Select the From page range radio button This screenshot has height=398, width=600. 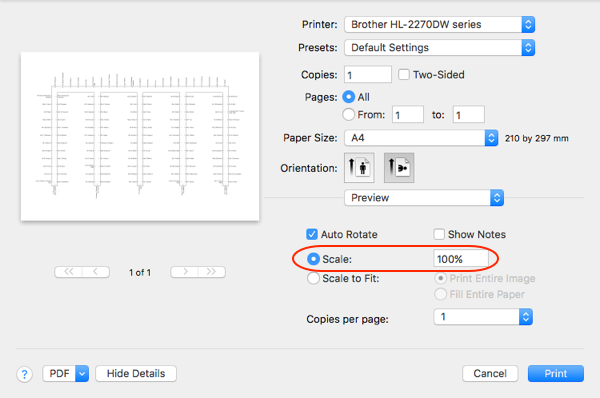[x=349, y=114]
